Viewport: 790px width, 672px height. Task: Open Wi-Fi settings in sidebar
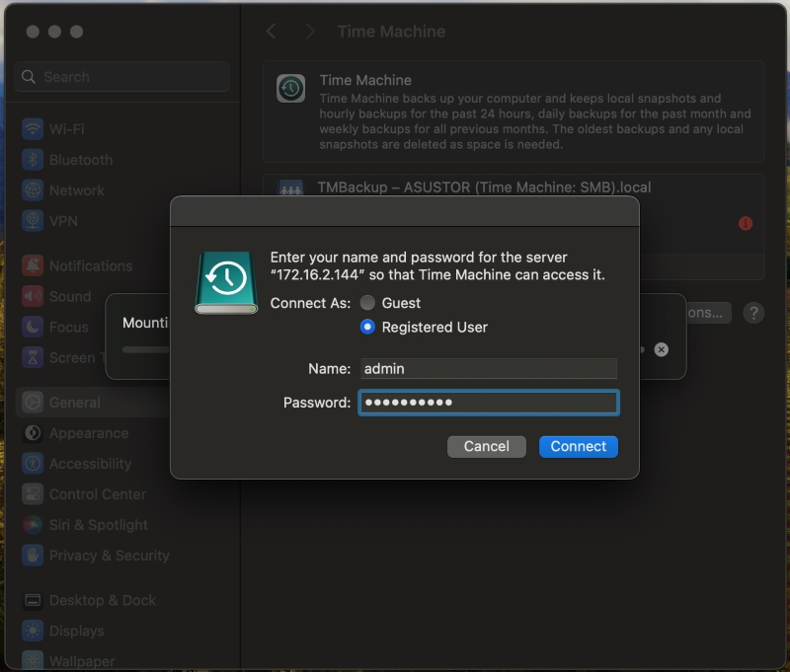click(66, 129)
